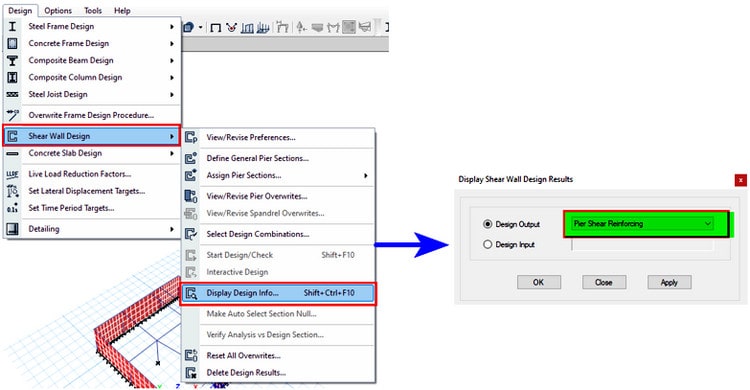Expand the Steel Joist Design submenu
Image resolution: width=750 pixels, height=390 pixels.
pos(172,95)
